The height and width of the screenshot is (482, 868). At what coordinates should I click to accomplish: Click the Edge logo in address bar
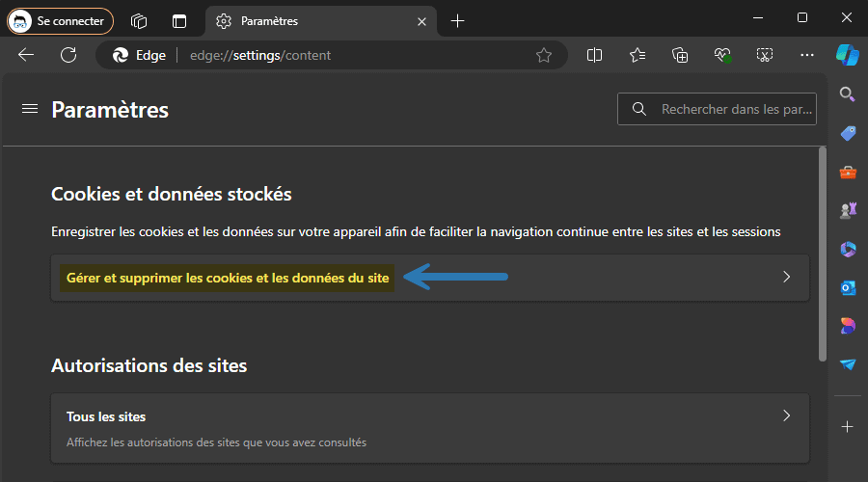pyautogui.click(x=121, y=55)
